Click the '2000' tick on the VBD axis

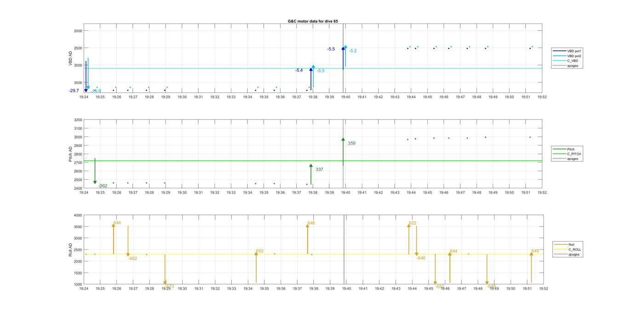pos(78,31)
